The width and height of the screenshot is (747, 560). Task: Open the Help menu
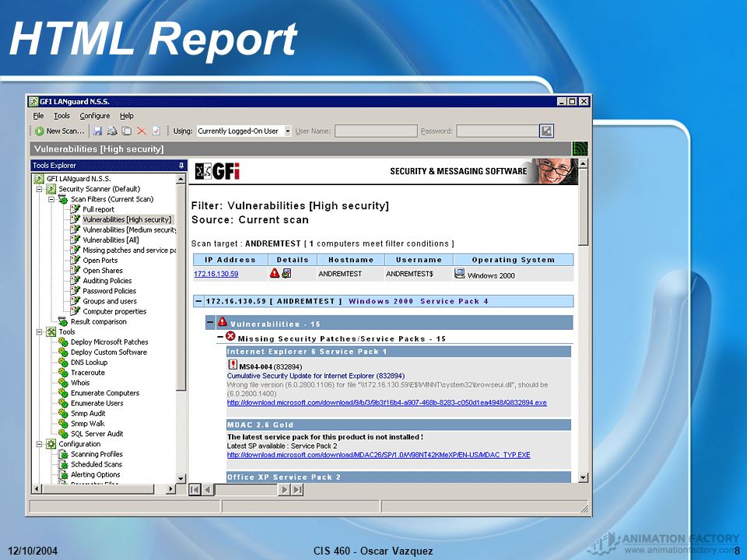pyautogui.click(x=127, y=116)
